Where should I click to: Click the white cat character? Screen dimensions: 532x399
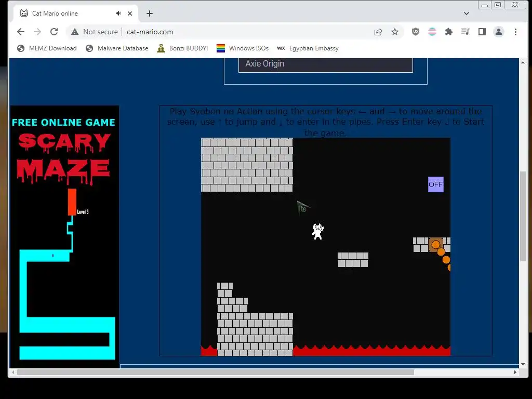(318, 231)
